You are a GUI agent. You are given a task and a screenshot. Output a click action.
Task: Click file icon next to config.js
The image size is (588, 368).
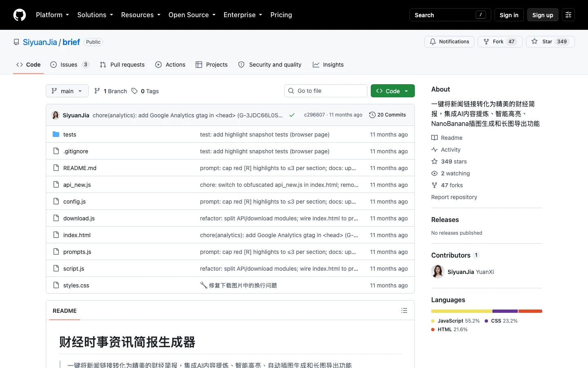(56, 202)
